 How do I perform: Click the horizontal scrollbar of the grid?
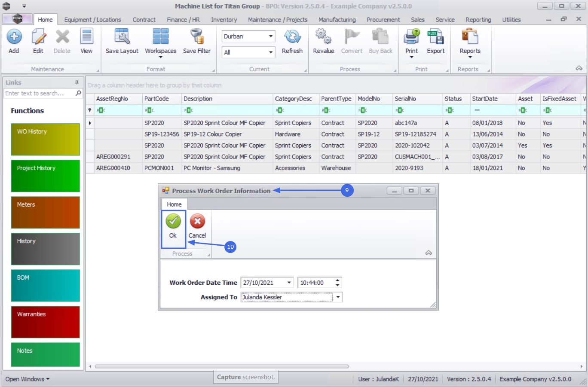222,366
